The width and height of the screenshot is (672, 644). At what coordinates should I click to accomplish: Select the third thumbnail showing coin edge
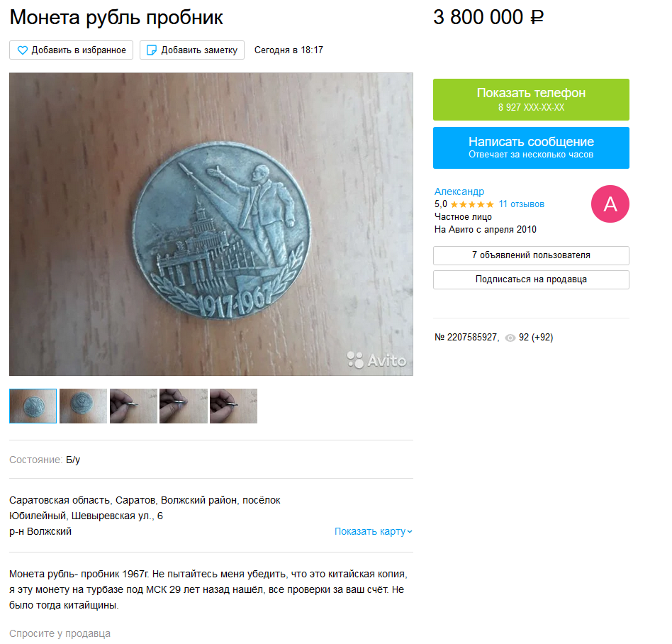[133, 406]
